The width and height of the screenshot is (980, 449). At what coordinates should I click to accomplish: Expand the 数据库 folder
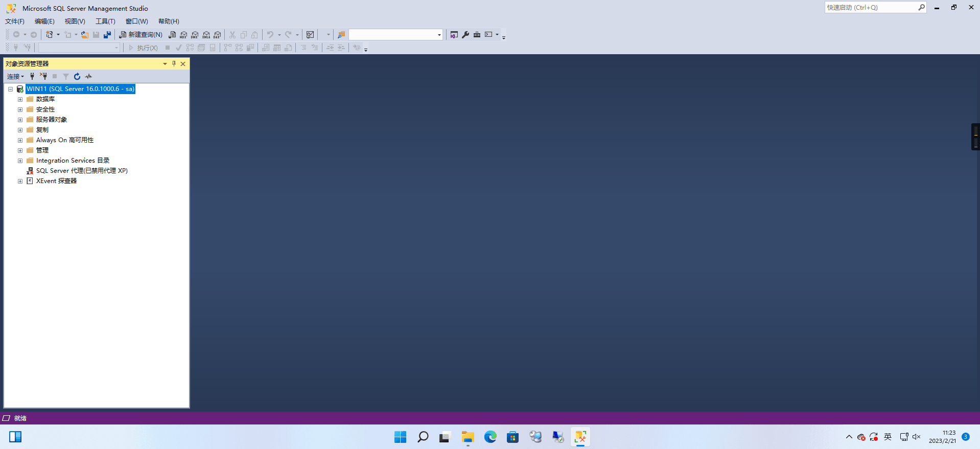tap(20, 99)
